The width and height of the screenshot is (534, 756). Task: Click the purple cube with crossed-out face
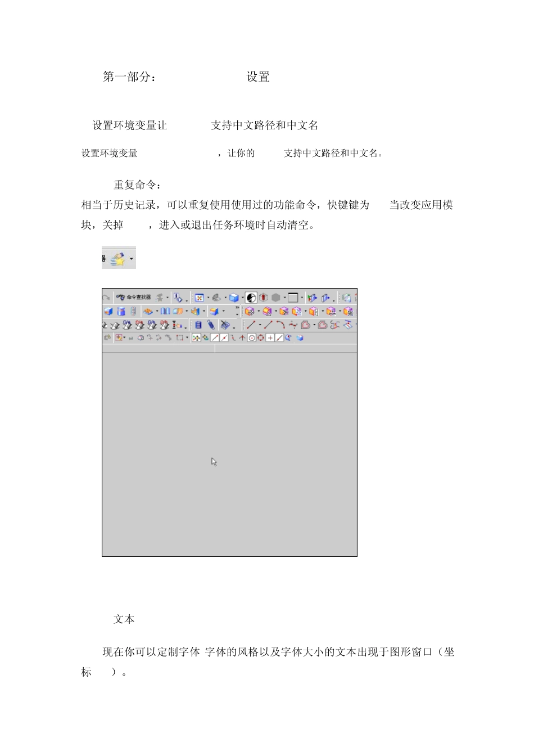[284, 311]
